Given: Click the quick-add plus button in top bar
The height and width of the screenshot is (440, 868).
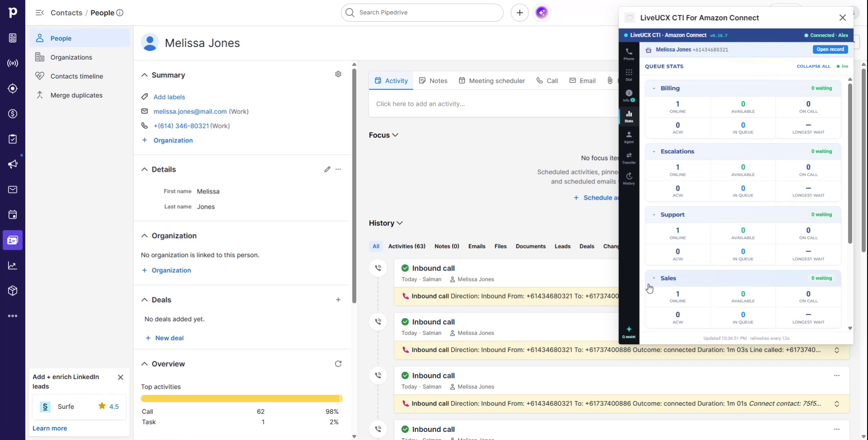Looking at the screenshot, I should coord(520,13).
